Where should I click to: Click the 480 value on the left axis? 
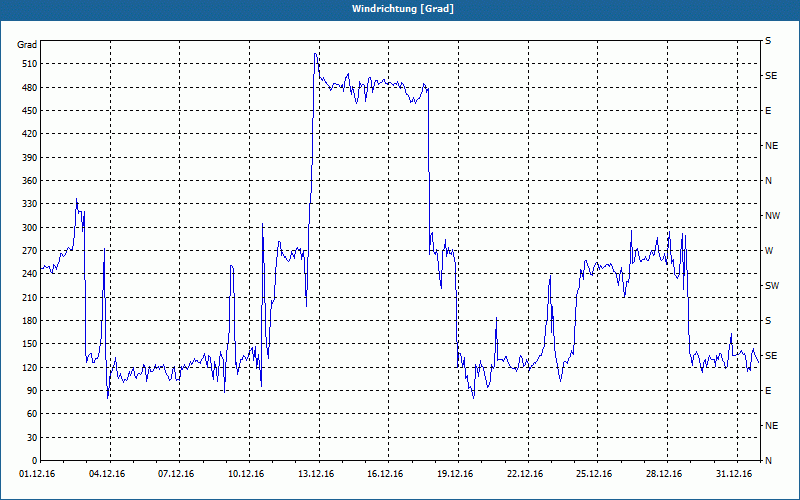30,87
